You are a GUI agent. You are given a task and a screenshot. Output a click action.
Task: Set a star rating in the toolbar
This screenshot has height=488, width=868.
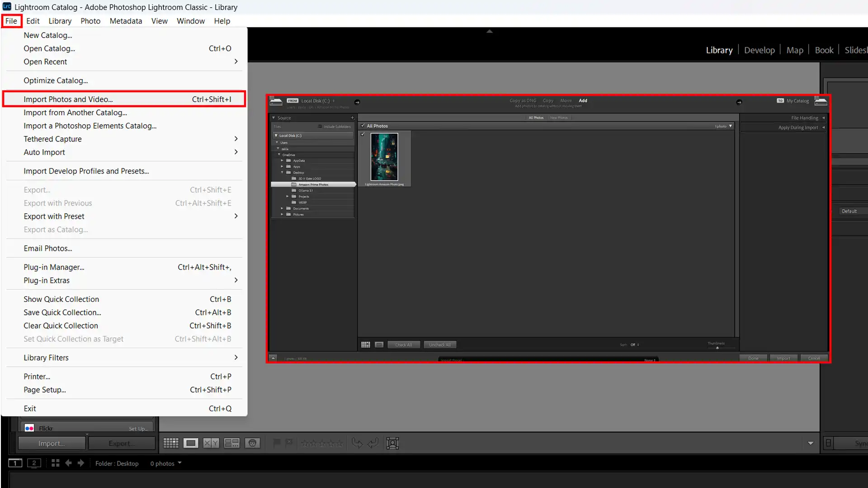click(322, 443)
